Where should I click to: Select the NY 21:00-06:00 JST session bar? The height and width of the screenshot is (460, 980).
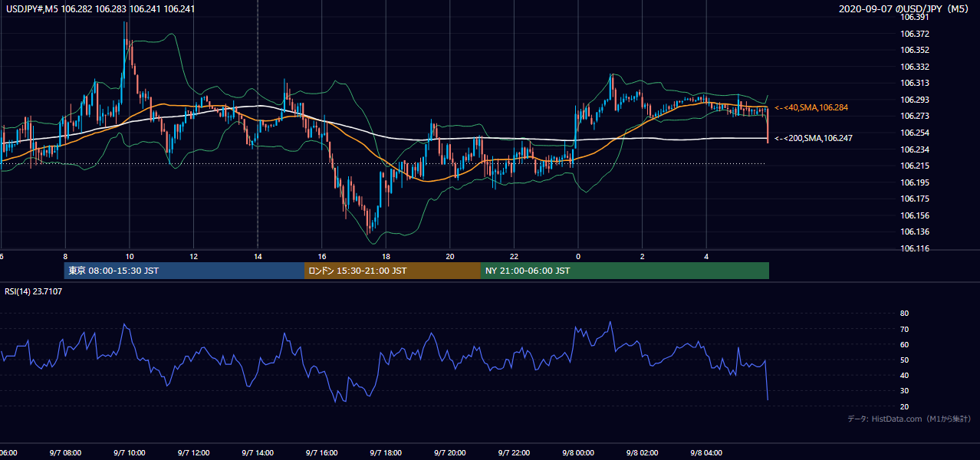(625, 271)
